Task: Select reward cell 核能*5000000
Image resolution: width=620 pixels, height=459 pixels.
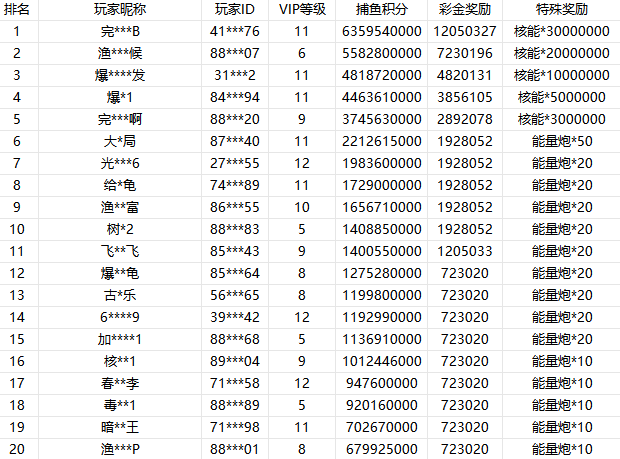Action: 561,97
